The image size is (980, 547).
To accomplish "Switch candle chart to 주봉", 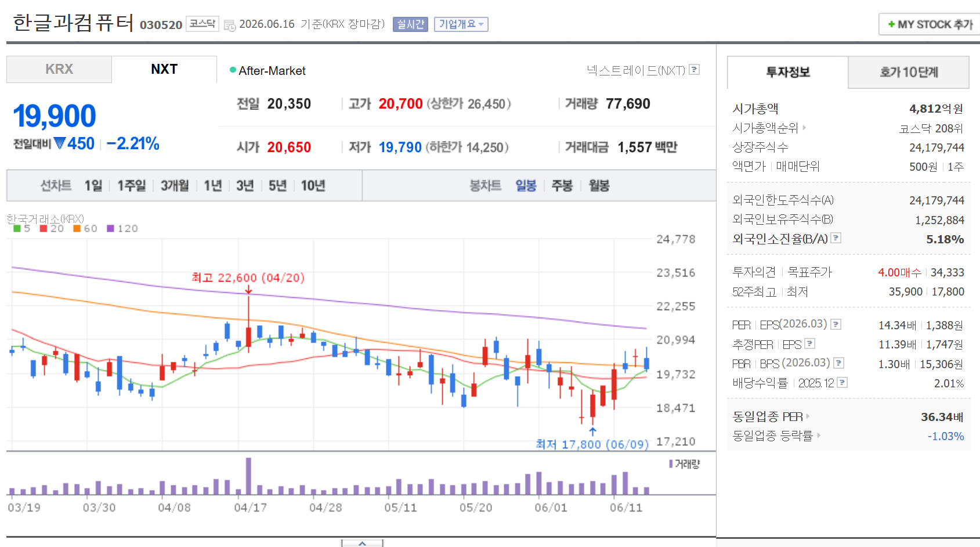I will click(x=562, y=186).
